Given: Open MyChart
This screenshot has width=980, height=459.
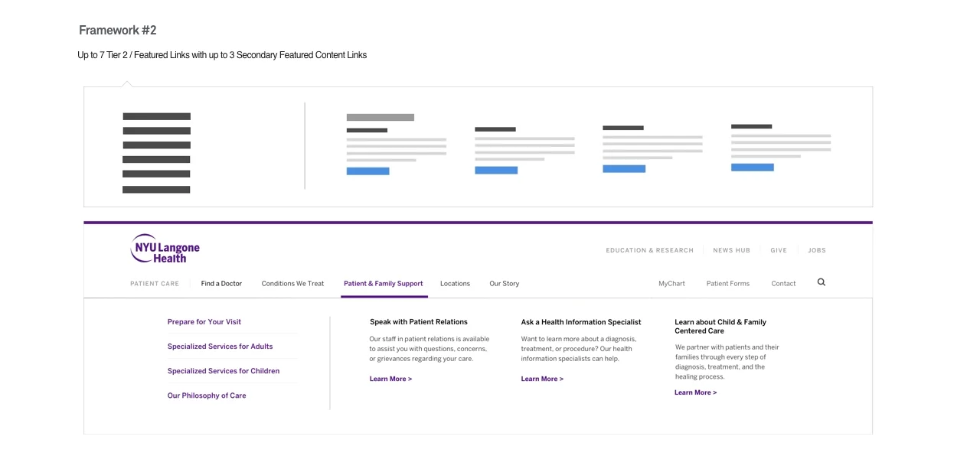Looking at the screenshot, I should [671, 284].
